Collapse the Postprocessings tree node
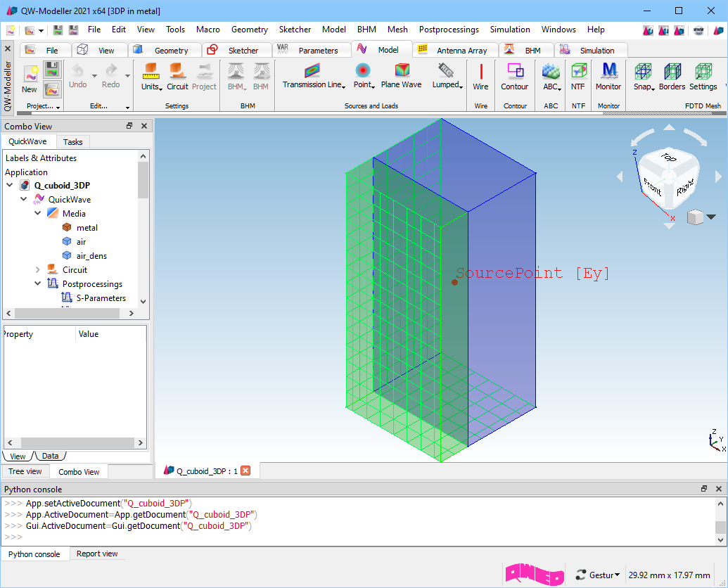This screenshot has height=588, width=728. coord(37,283)
